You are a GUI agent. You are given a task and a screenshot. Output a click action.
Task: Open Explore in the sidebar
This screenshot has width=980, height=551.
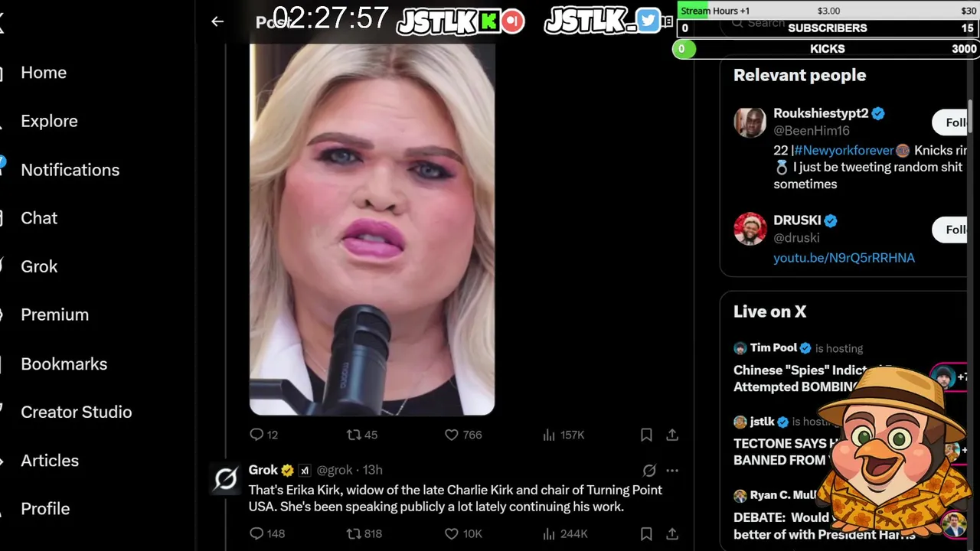tap(49, 121)
